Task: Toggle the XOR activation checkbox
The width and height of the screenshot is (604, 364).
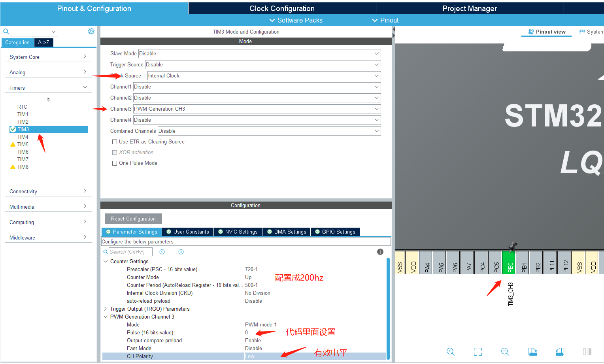Action: tap(115, 153)
